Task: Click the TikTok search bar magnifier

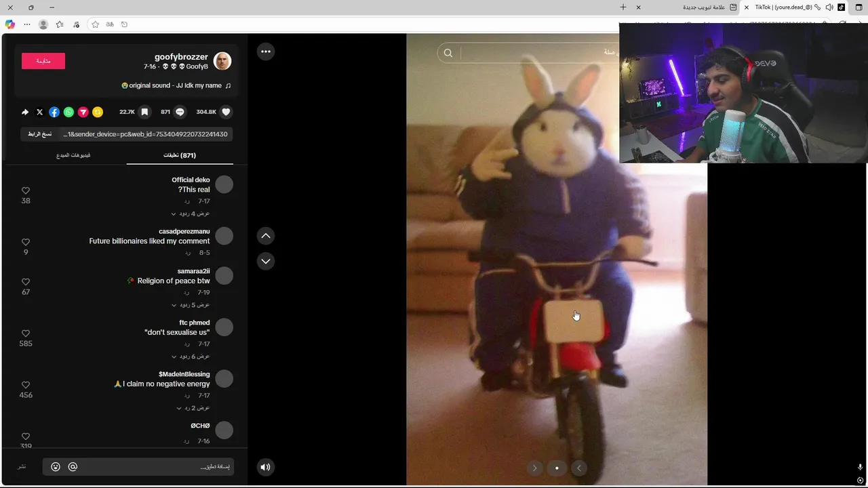Action: coord(448,53)
